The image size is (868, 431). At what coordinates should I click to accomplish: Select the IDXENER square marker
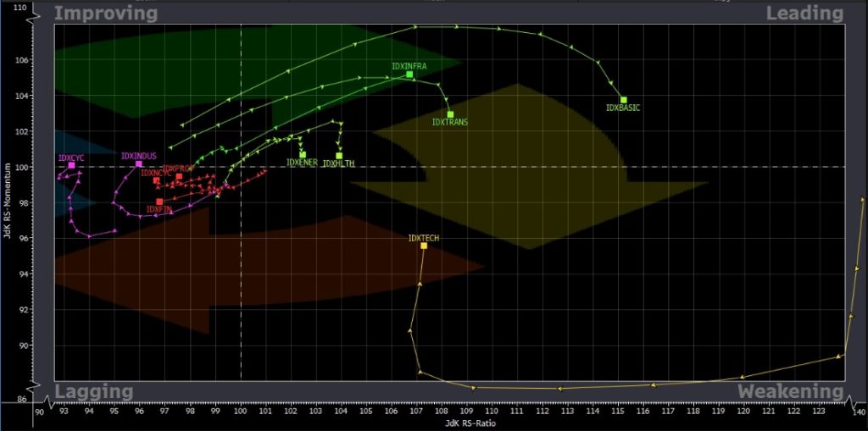tap(303, 155)
